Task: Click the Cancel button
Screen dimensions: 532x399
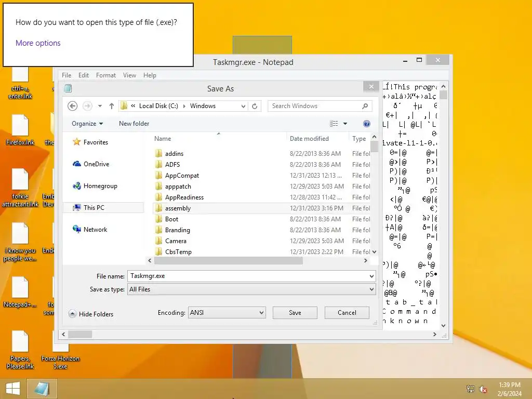Action: click(347, 312)
